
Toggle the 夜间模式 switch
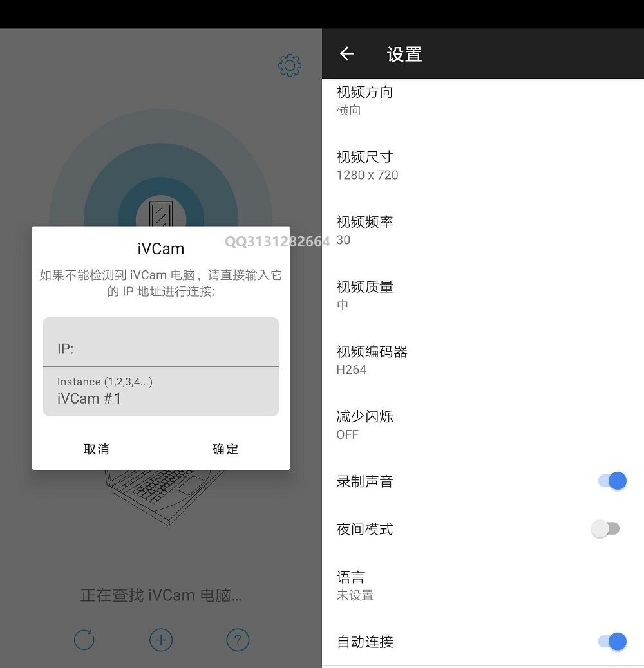605,529
